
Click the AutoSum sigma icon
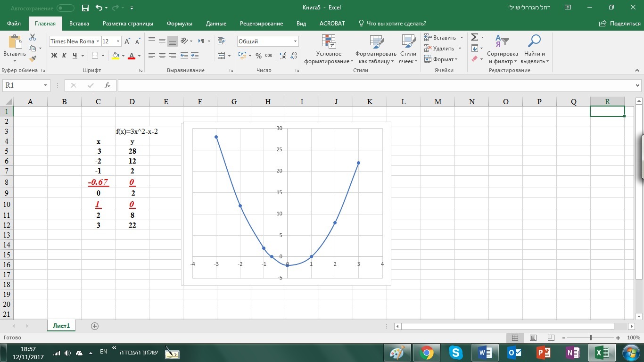point(475,37)
